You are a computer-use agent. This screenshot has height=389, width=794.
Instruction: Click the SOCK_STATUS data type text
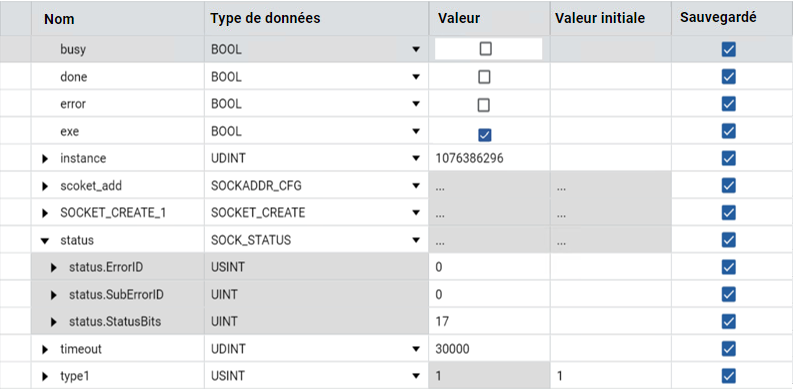pos(251,240)
